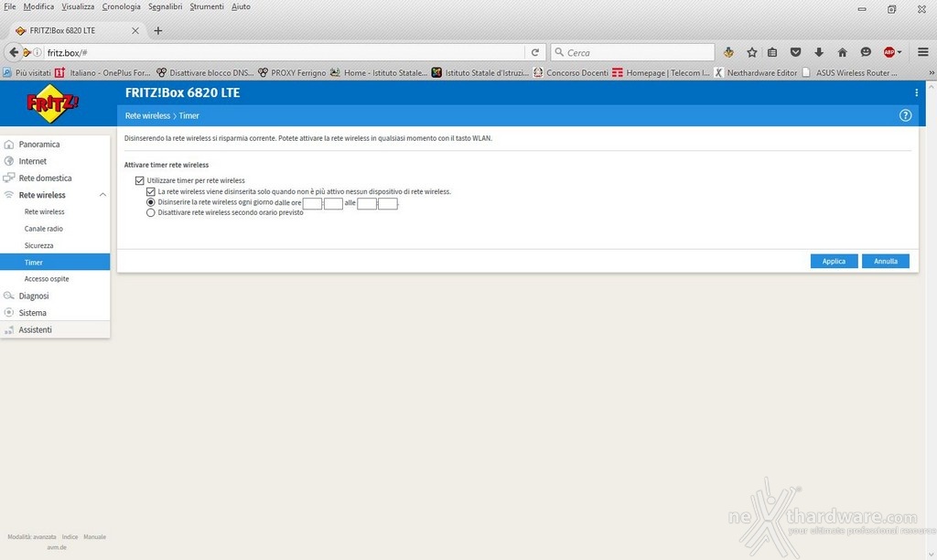Click the end minutes input field
The width and height of the screenshot is (937, 560).
(388, 204)
